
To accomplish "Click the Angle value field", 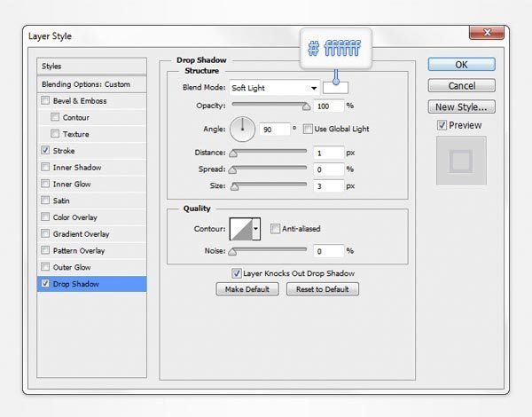I will click(275, 130).
